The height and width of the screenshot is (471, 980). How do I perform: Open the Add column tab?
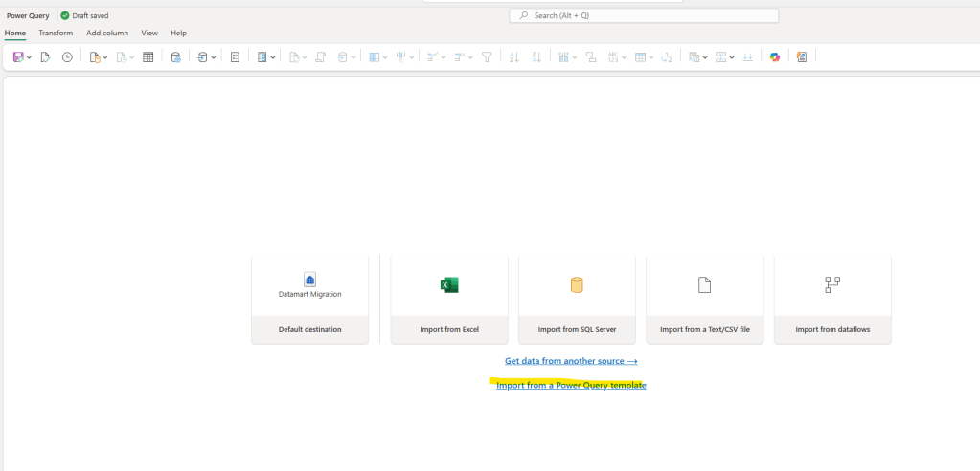click(x=107, y=34)
